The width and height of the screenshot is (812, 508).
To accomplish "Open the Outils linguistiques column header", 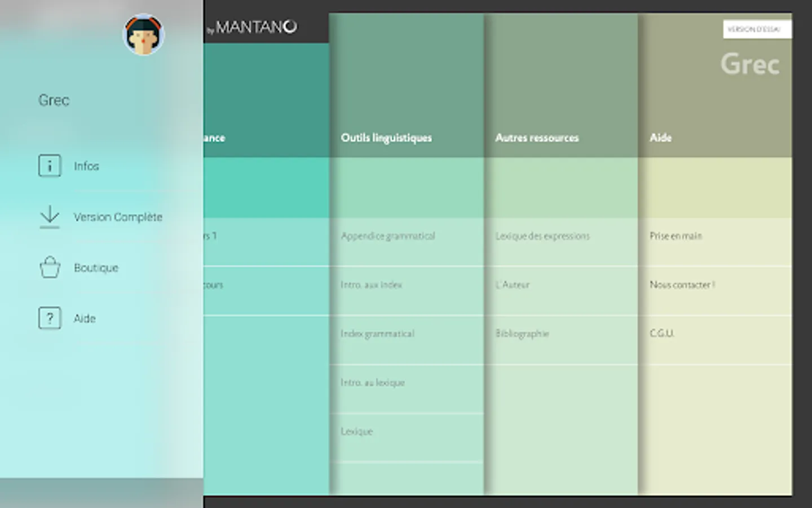I will point(386,138).
